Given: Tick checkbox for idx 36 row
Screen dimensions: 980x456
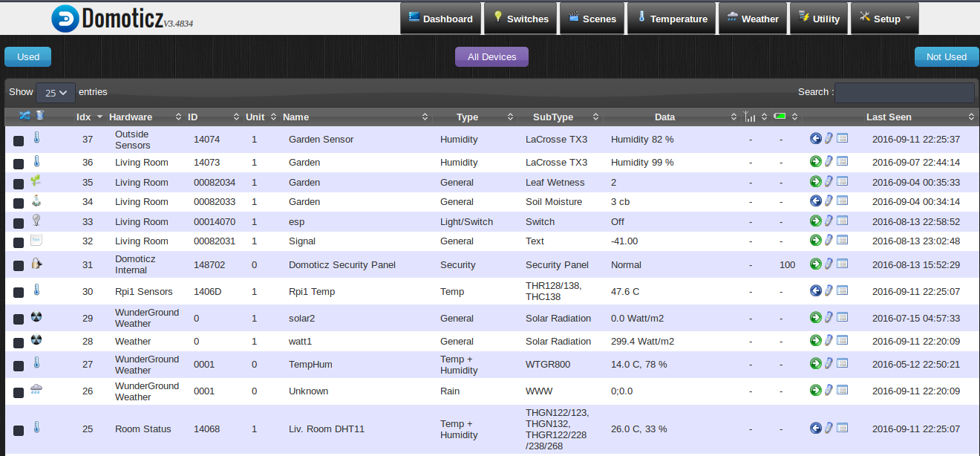Looking at the screenshot, I should pyautogui.click(x=19, y=163).
